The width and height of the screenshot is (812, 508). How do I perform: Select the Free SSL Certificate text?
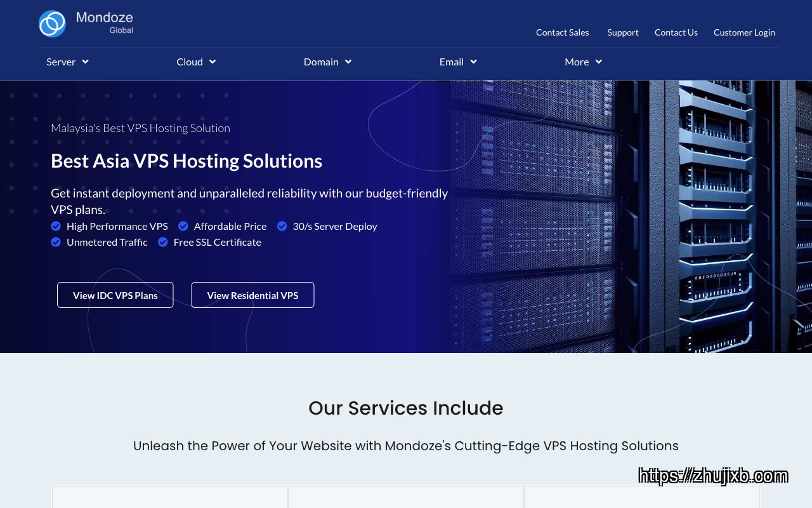pos(218,242)
